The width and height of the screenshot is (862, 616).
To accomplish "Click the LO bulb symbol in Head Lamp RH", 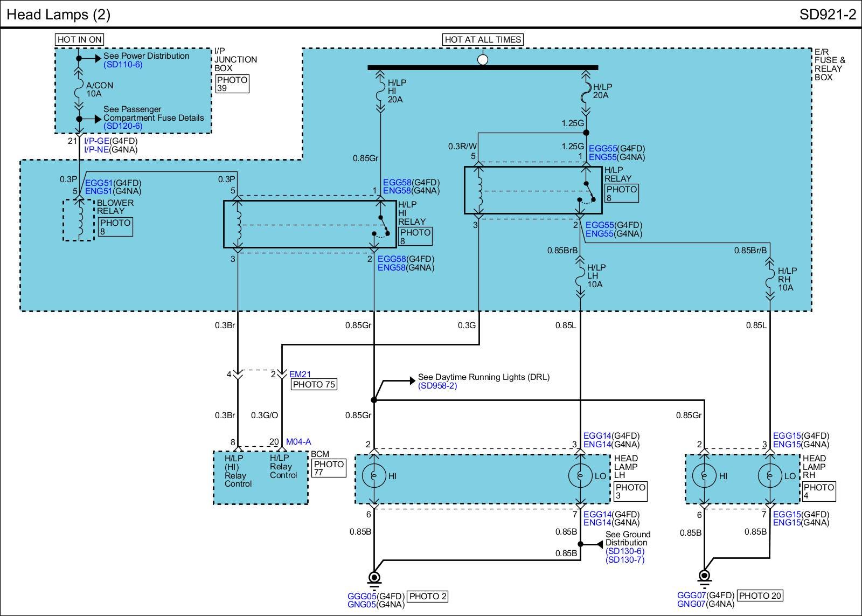I will click(x=769, y=476).
